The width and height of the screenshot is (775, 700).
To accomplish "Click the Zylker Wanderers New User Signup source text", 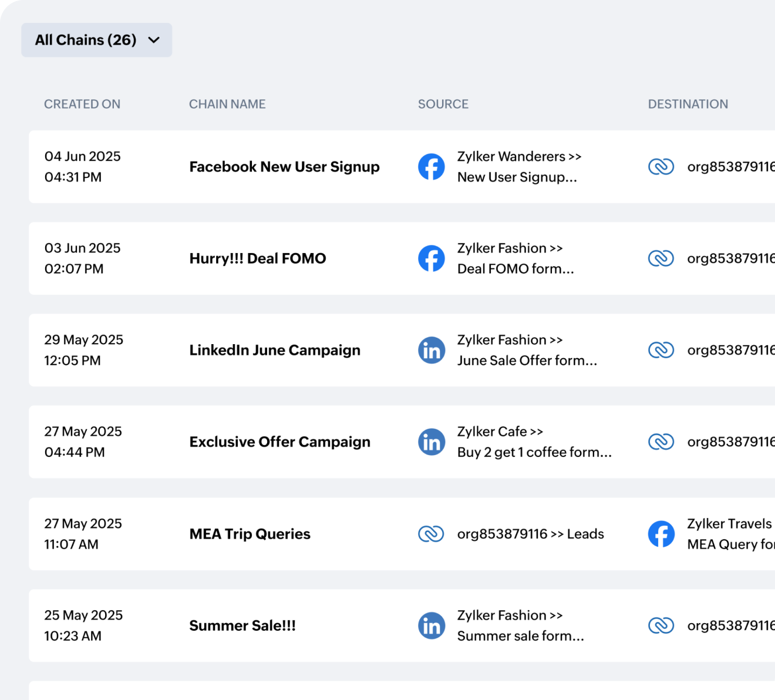I will (519, 166).
